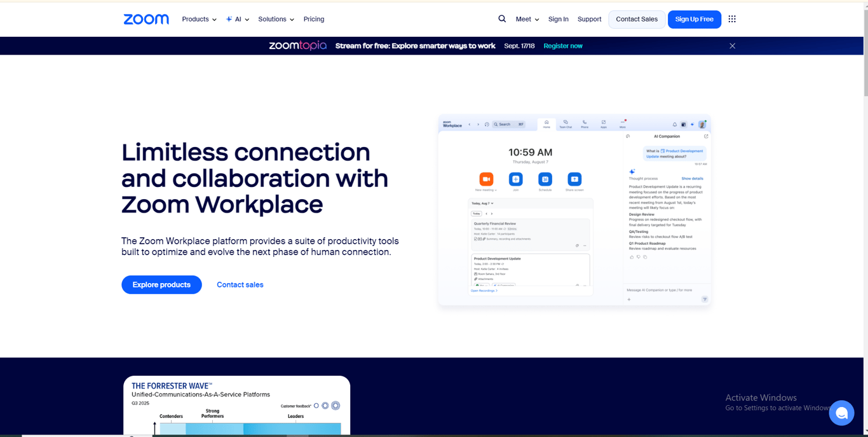Click the history clock icon in Workplace mockup
The image size is (868, 437).
(x=487, y=125)
